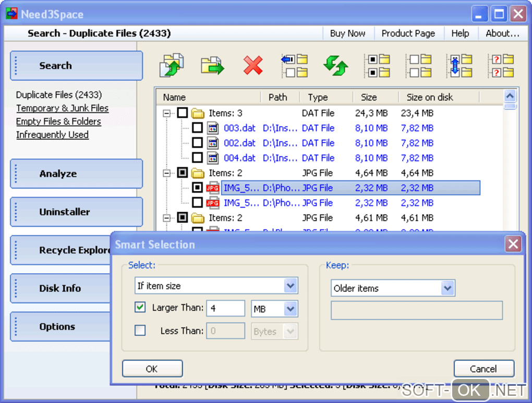This screenshot has width=532, height=403.
Task: Select Duplicate Files (2433) in sidebar
Action: [x=59, y=95]
